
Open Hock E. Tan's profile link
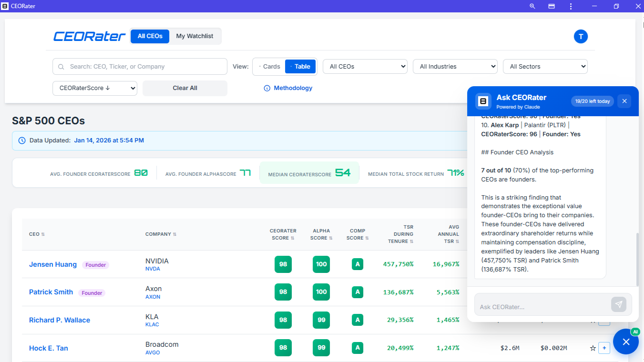click(x=49, y=348)
